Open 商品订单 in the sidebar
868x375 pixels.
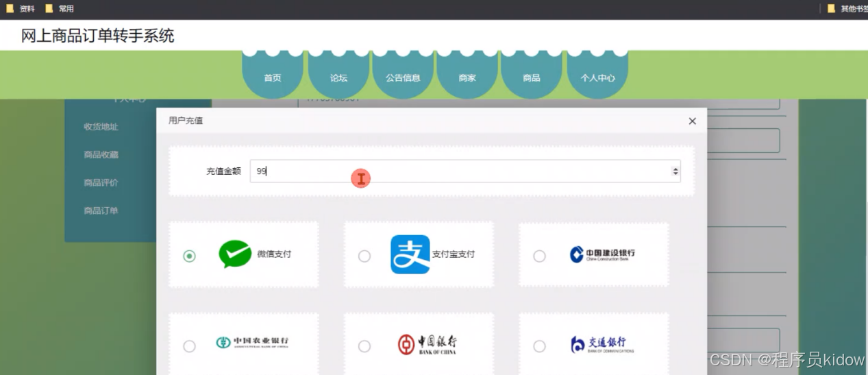(101, 211)
